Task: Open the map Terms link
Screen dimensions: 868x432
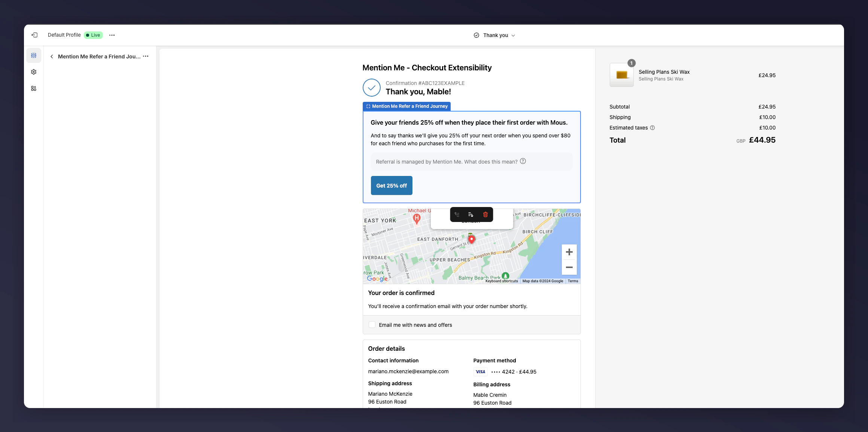Action: click(x=573, y=281)
